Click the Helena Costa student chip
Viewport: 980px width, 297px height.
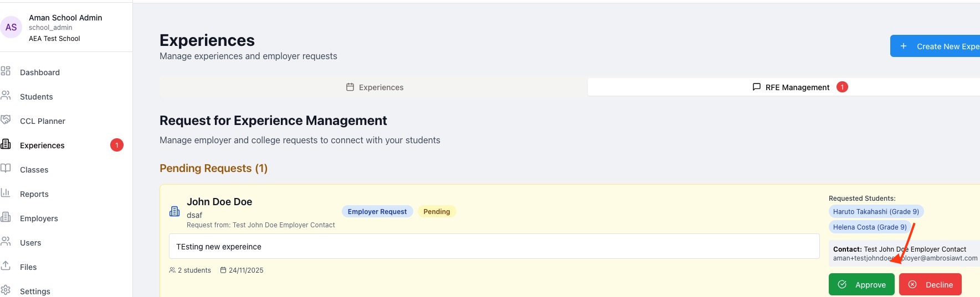pos(869,227)
